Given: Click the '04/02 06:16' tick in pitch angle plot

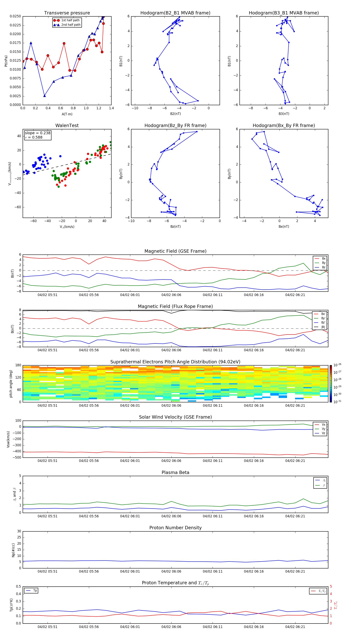Looking at the screenshot, I should (254, 406).
